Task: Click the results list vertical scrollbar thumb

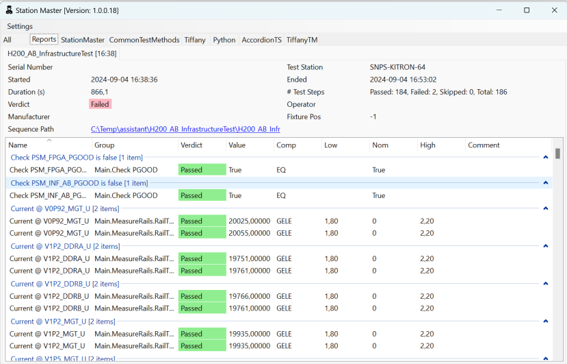Action: [558, 154]
